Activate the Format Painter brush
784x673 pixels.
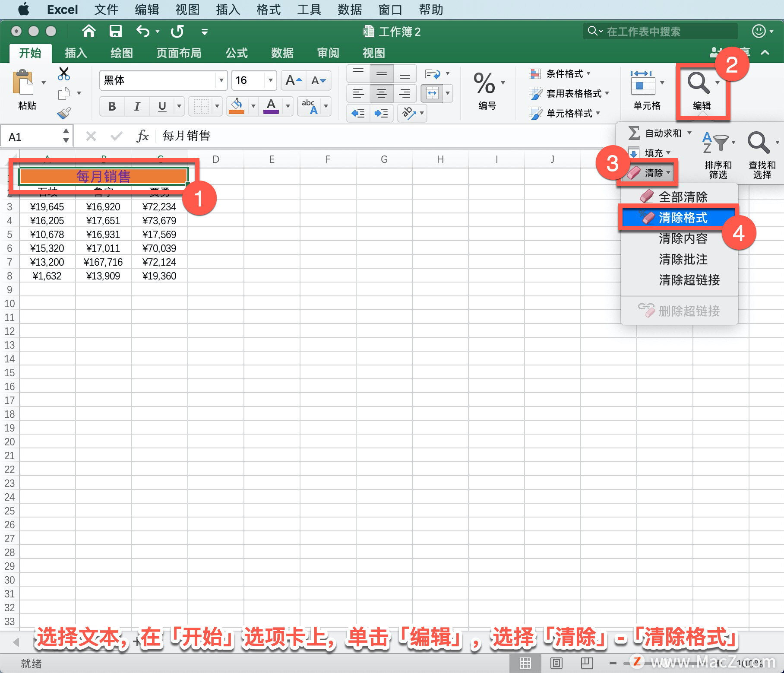click(x=64, y=113)
